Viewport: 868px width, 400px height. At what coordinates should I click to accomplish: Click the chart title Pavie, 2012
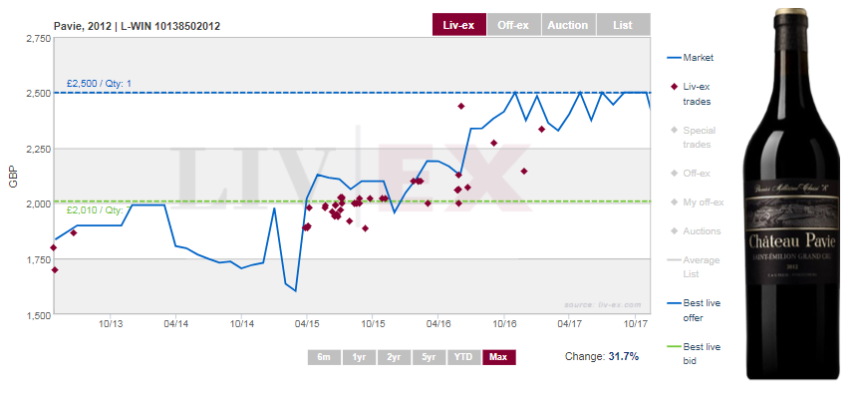137,26
